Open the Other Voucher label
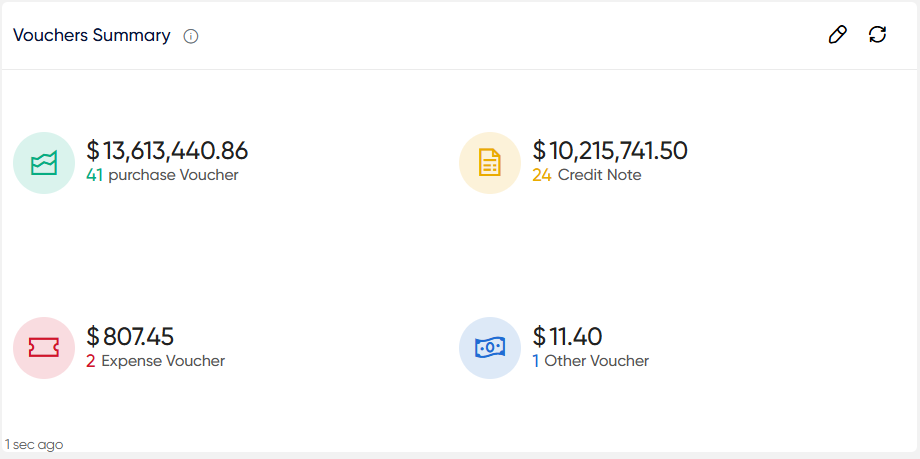 pos(597,361)
